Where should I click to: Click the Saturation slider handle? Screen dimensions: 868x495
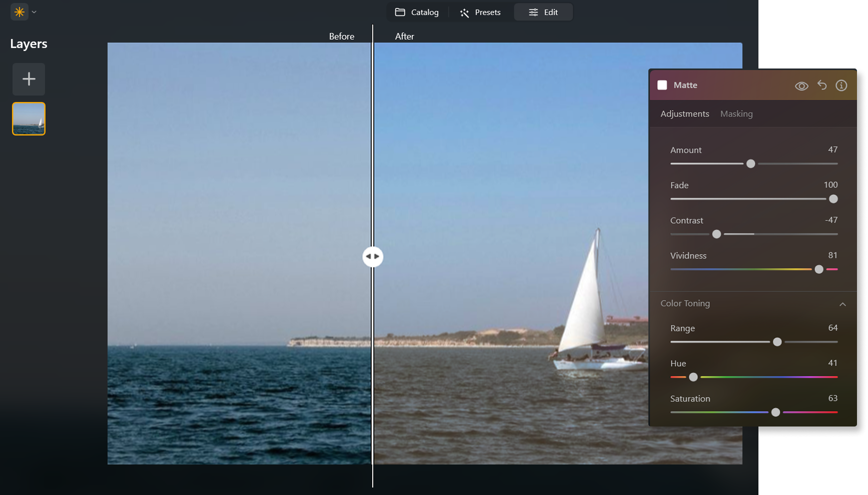tap(775, 412)
